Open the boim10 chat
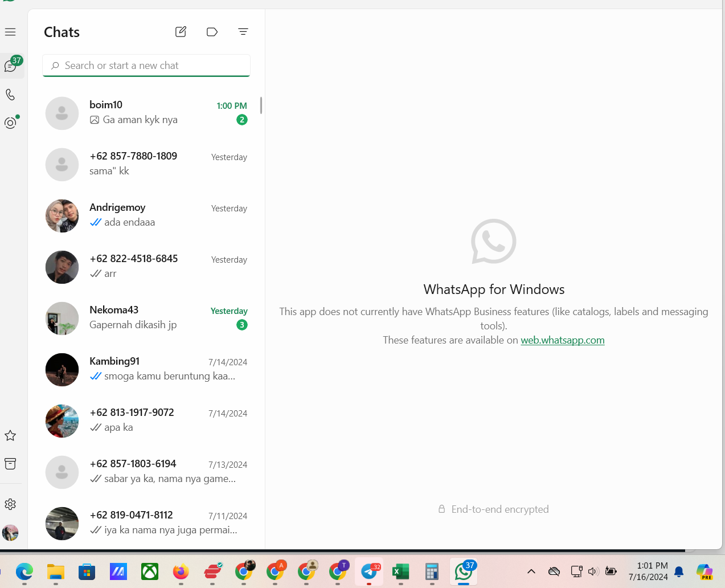The width and height of the screenshot is (725, 588). [x=146, y=113]
